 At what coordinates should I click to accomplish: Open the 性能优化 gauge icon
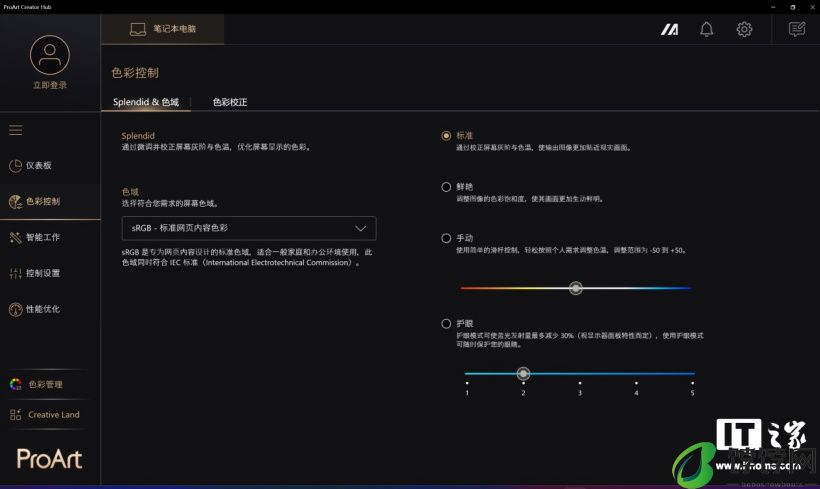point(15,309)
